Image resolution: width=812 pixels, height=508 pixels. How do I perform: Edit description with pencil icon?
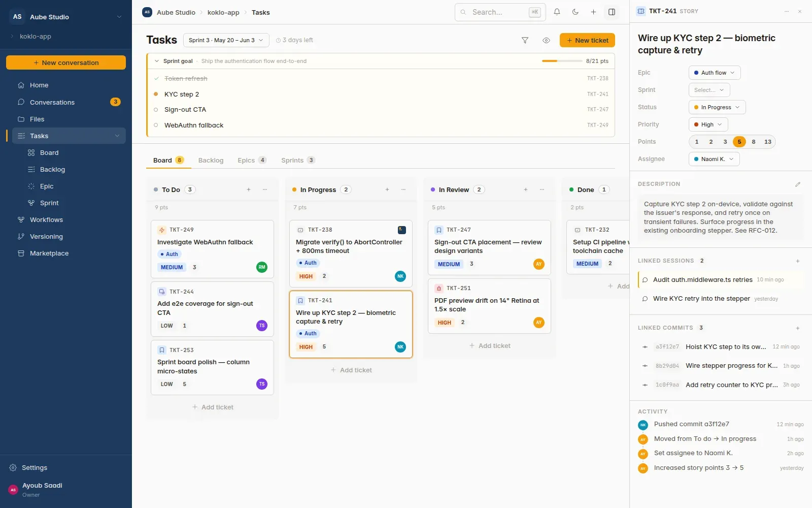click(x=798, y=184)
